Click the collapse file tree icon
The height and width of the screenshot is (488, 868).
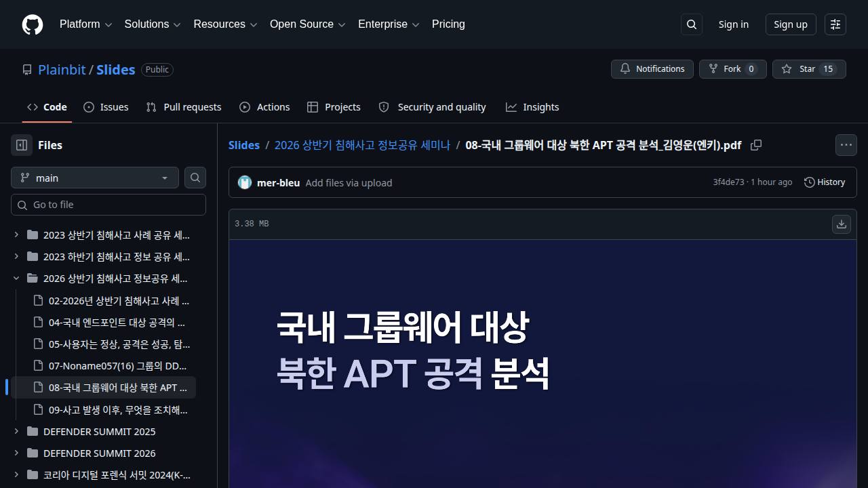tap(22, 145)
